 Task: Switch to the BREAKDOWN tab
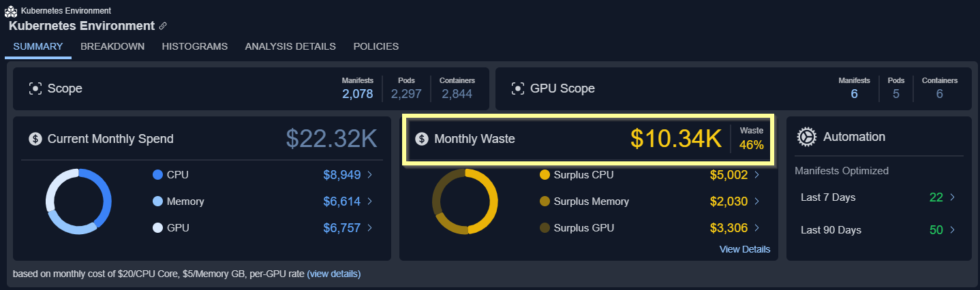coord(112,46)
